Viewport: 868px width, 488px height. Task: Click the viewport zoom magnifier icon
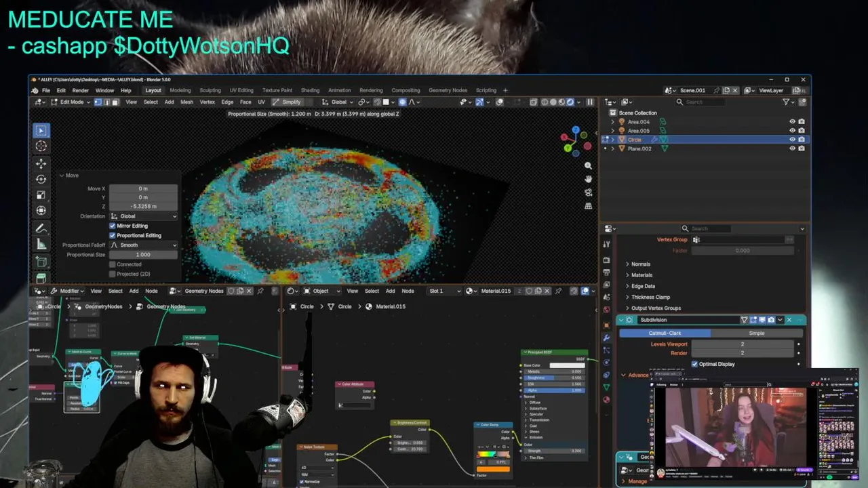(x=588, y=165)
